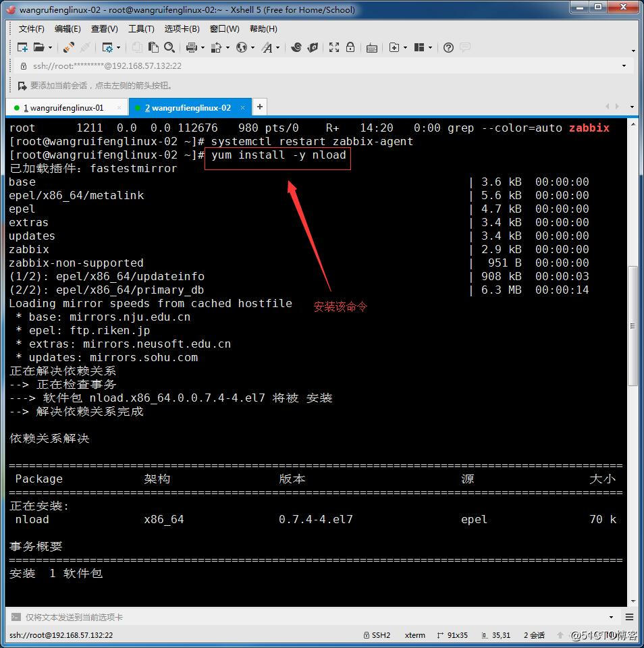
Task: Open the 窗口(W) menu
Action: (x=224, y=29)
